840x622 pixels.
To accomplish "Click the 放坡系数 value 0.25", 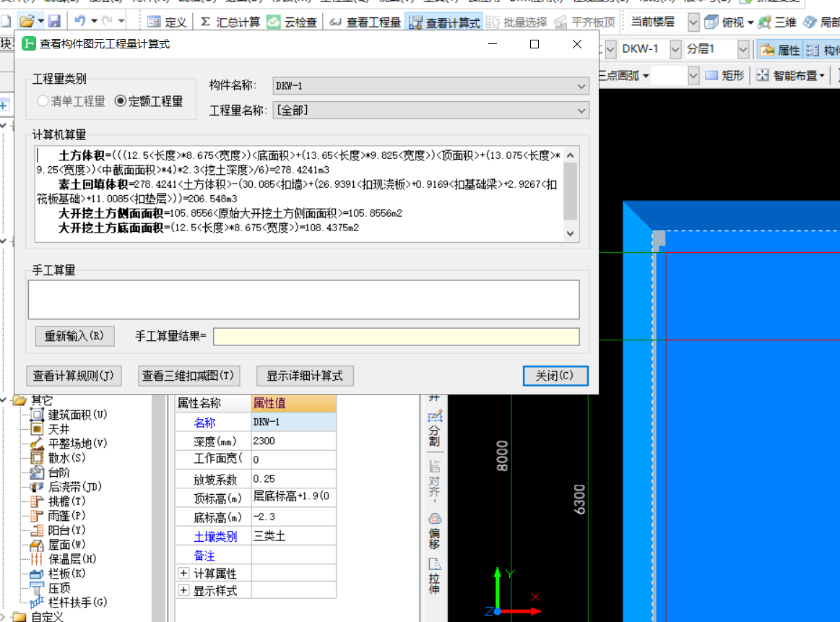I will 293,478.
